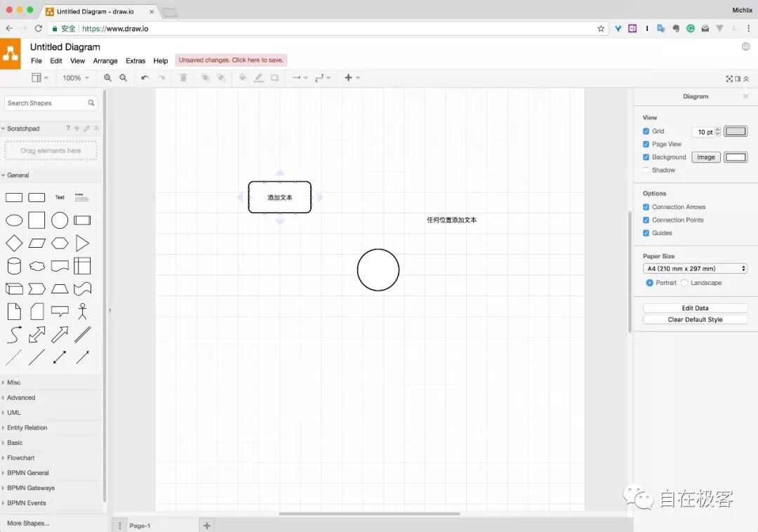Click the To Front toolbar icon
The height and width of the screenshot is (532, 758).
206,78
